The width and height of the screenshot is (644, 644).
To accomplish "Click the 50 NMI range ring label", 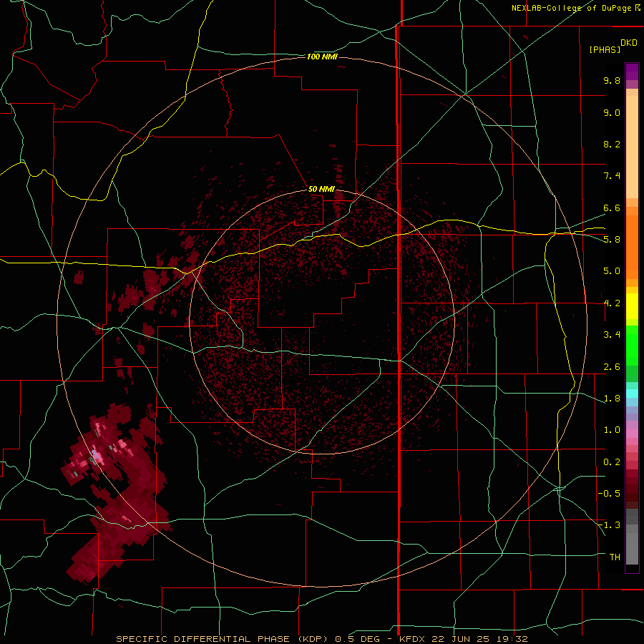I will coord(321,189).
